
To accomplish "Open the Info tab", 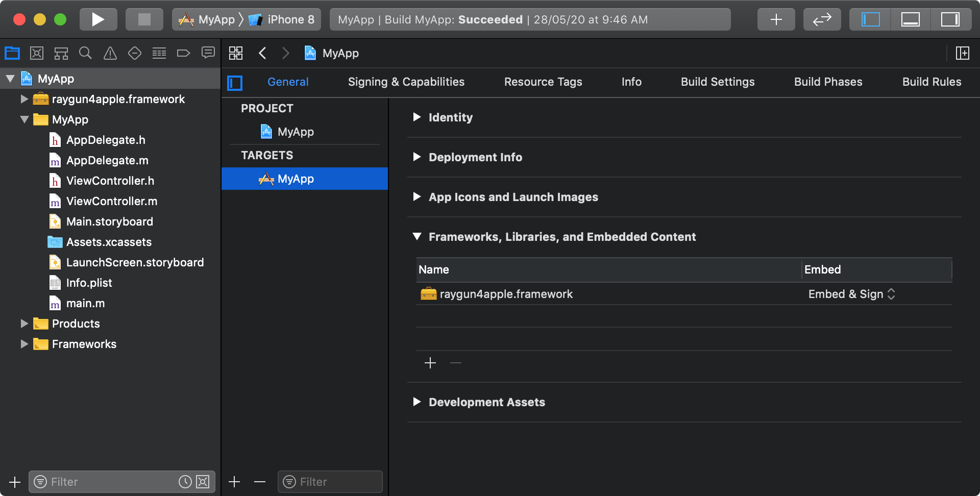I will pos(631,82).
